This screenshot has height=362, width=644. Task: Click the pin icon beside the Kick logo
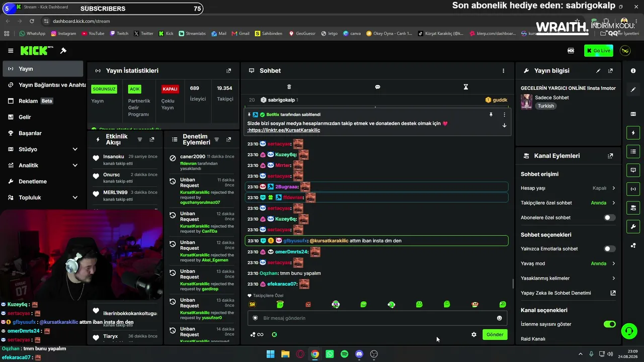pos(63,51)
